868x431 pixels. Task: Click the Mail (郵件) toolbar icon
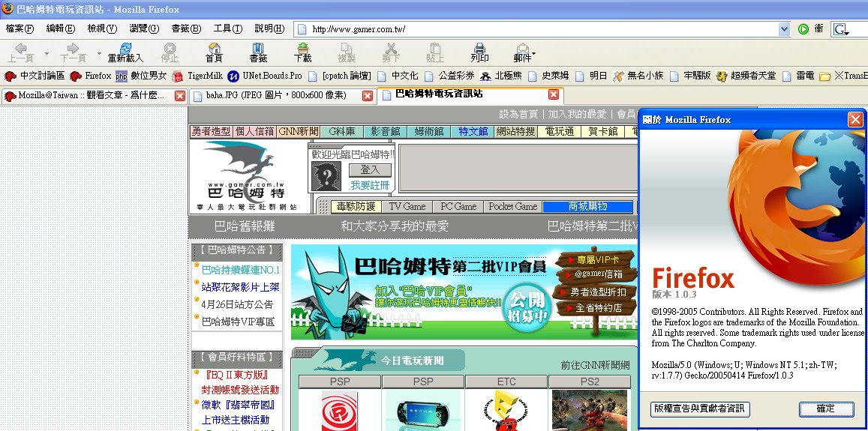click(522, 51)
